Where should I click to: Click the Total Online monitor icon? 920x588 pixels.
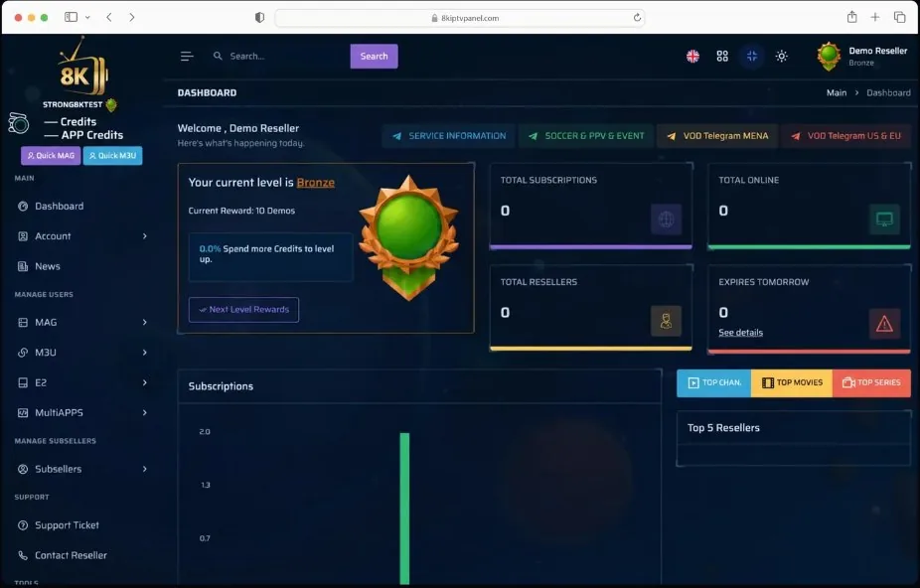coord(884,220)
